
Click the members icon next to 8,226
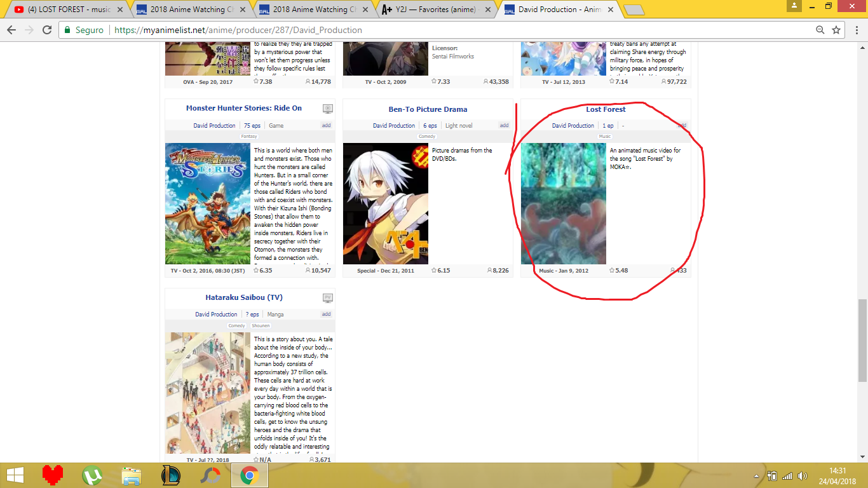[489, 271]
